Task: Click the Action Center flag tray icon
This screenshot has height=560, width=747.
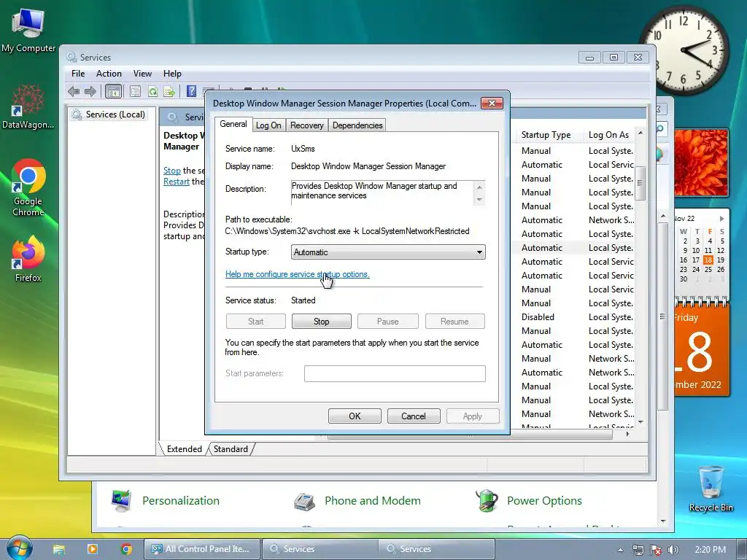Action: (x=656, y=550)
